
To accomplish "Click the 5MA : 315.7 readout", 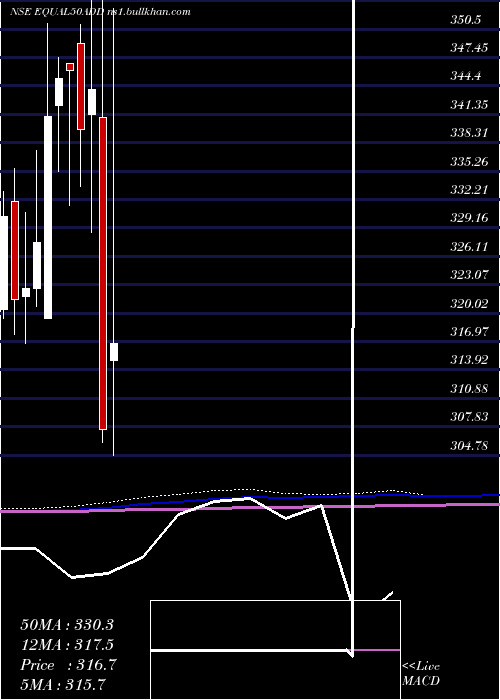I will pos(63,684).
